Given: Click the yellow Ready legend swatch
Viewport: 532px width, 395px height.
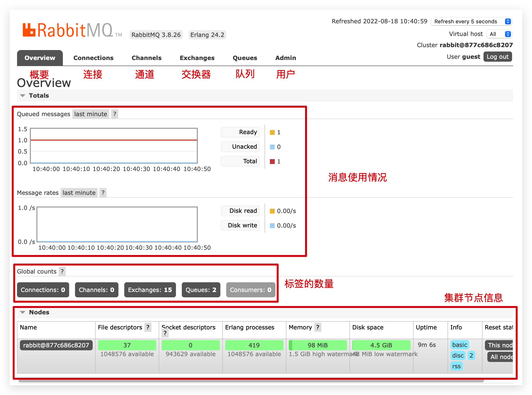Looking at the screenshot, I should point(272,132).
